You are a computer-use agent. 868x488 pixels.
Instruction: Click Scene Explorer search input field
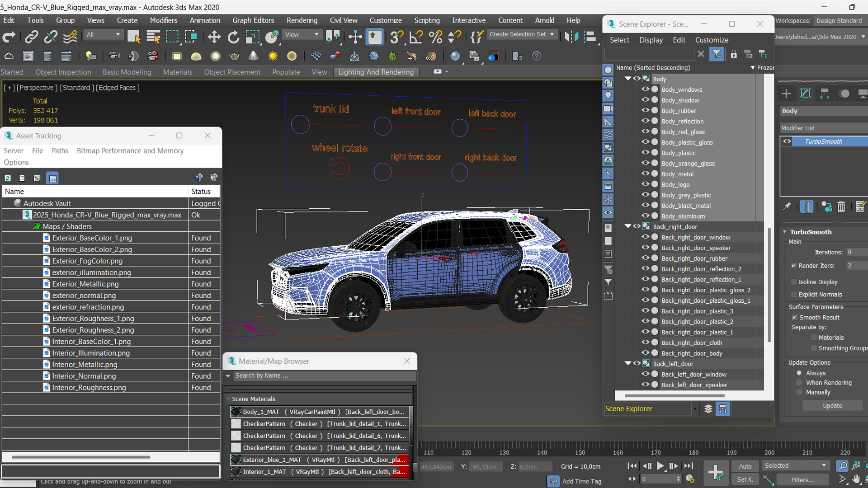(x=649, y=54)
